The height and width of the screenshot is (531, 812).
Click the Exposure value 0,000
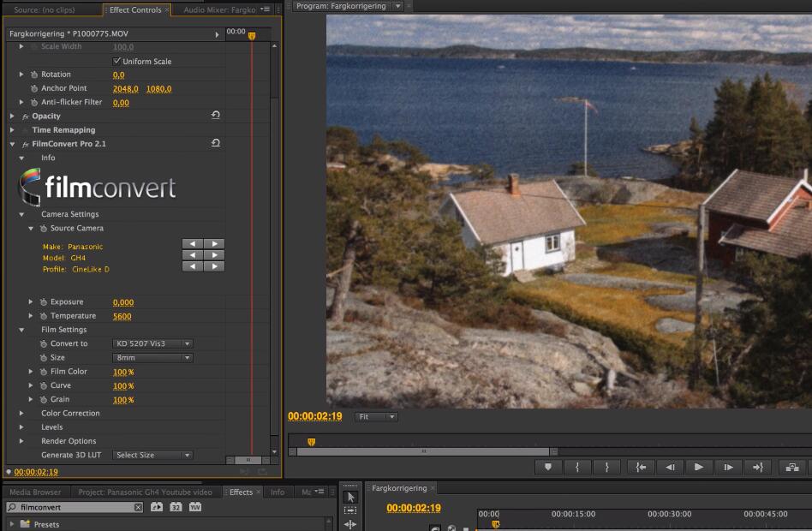[123, 302]
